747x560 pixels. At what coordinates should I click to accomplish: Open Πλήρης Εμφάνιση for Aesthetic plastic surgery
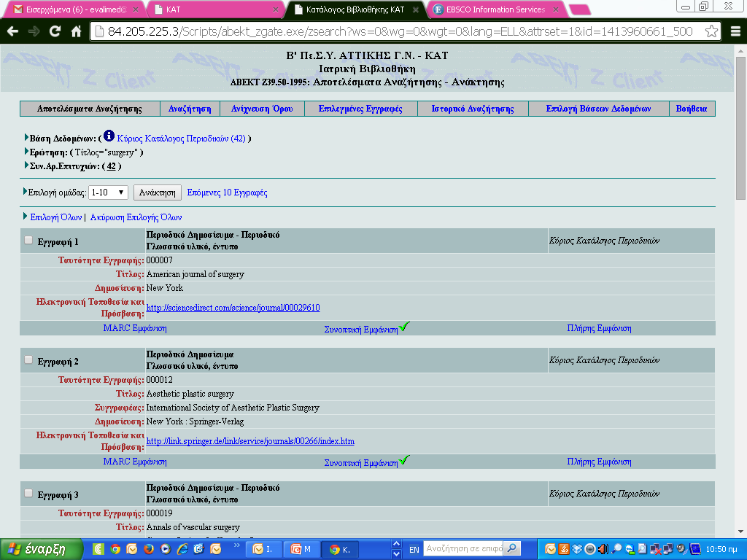[x=599, y=462]
